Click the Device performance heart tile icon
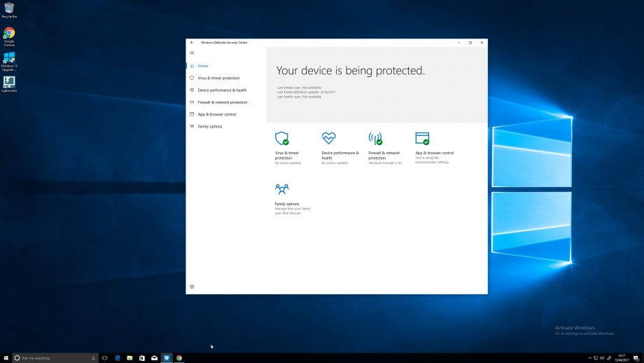Image resolution: width=644 pixels, height=363 pixels. [x=328, y=138]
